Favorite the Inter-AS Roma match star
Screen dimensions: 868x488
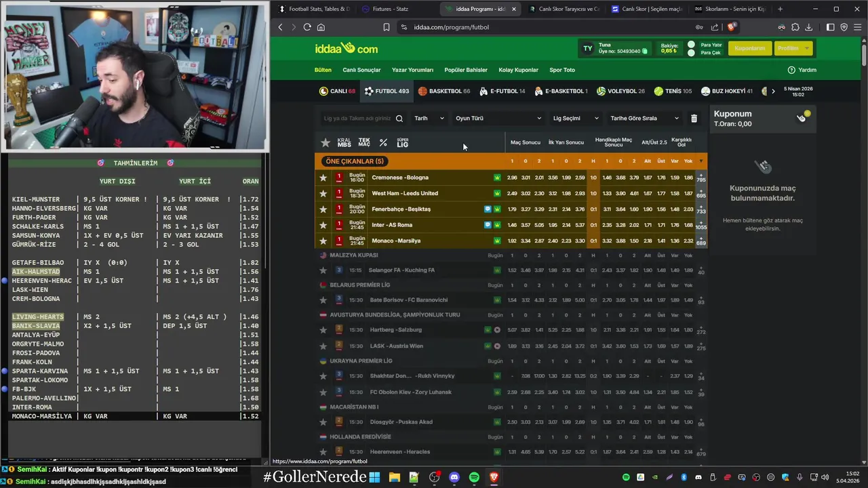(x=323, y=225)
